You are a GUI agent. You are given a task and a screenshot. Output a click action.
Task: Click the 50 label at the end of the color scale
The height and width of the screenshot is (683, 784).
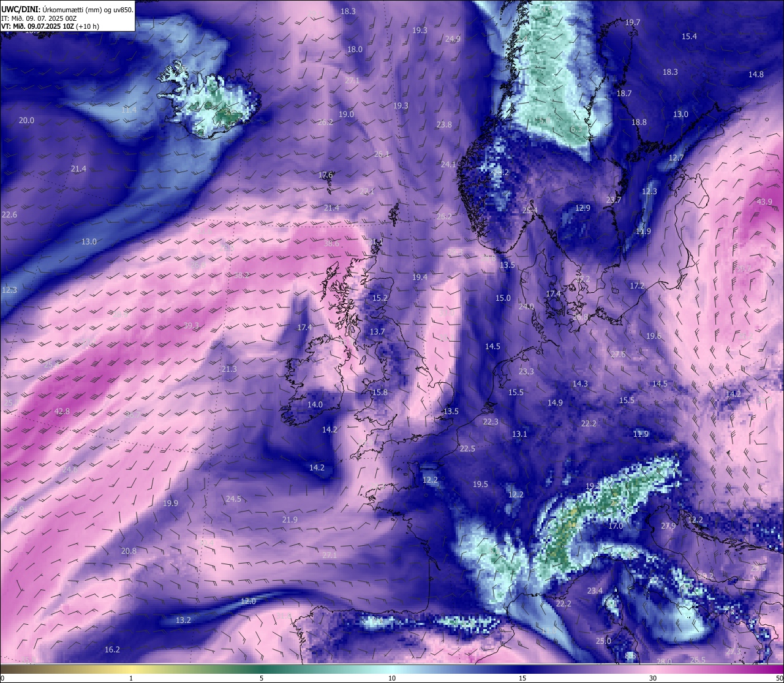click(779, 678)
